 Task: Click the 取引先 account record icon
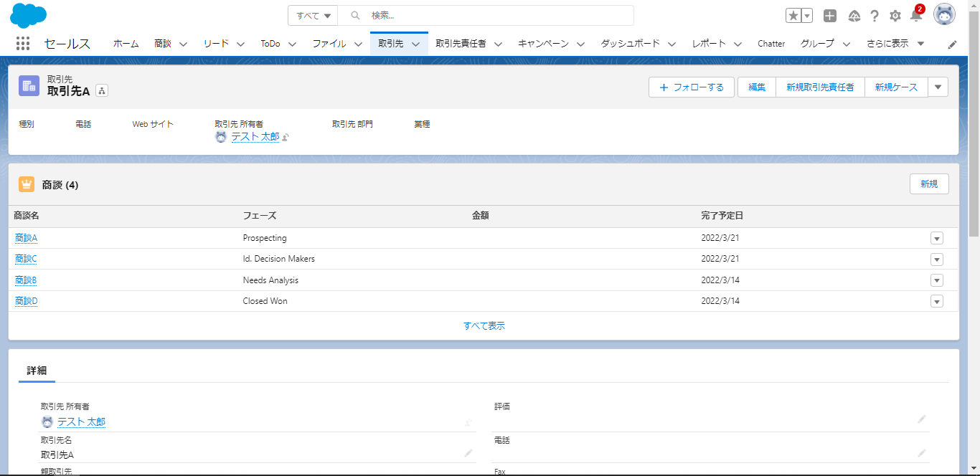(x=29, y=86)
